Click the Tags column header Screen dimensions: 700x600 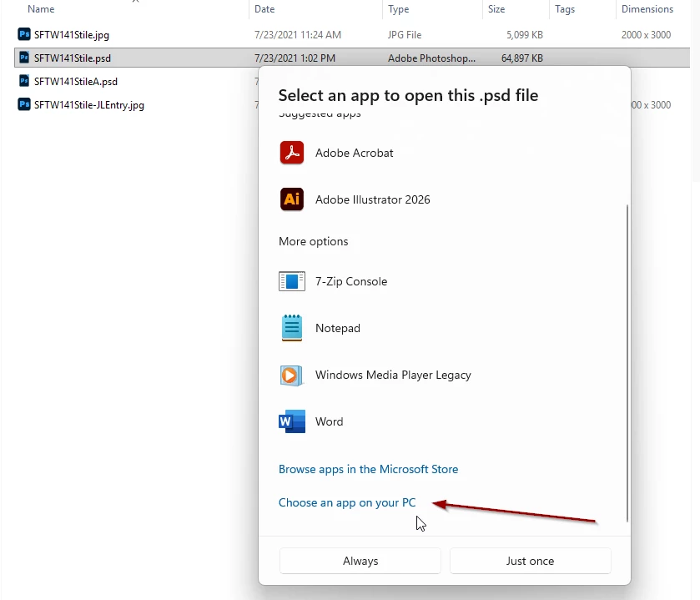pos(565,9)
